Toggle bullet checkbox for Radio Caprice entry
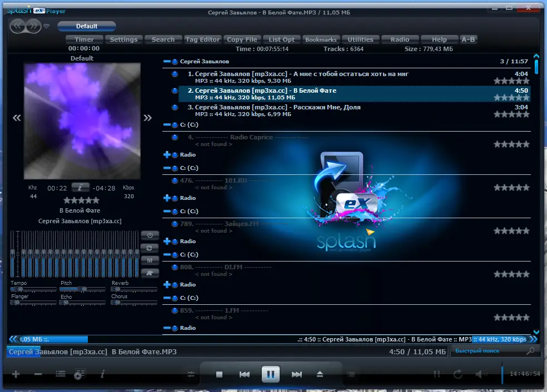Screen dimensions: 547x392 (x=175, y=137)
